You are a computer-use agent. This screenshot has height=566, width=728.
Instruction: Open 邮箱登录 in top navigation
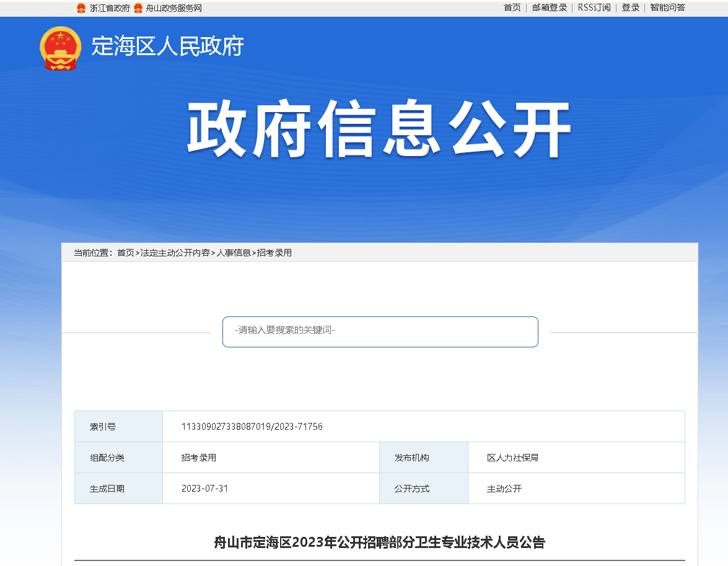[x=550, y=8]
